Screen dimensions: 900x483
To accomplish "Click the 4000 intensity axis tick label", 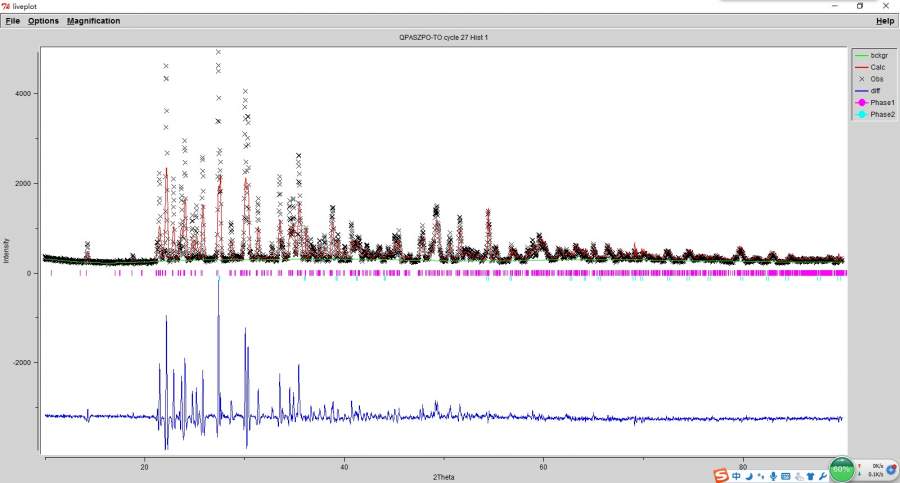I will [24, 94].
